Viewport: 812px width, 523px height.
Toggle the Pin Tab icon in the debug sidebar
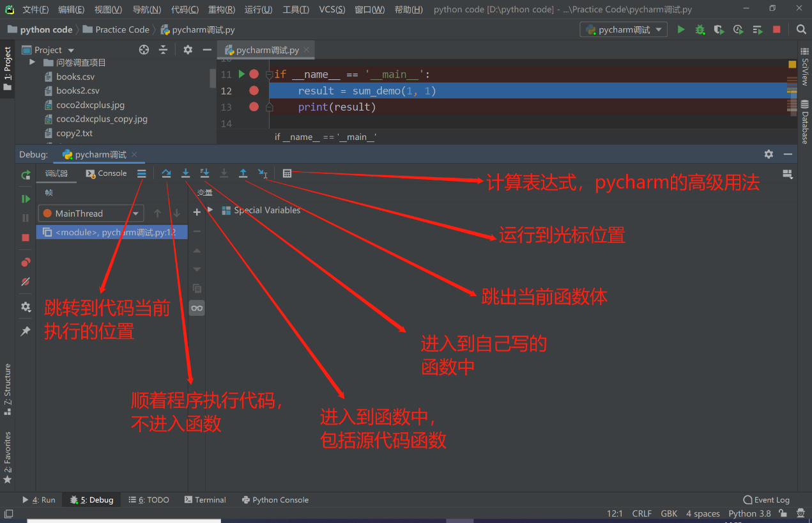pyautogui.click(x=26, y=331)
